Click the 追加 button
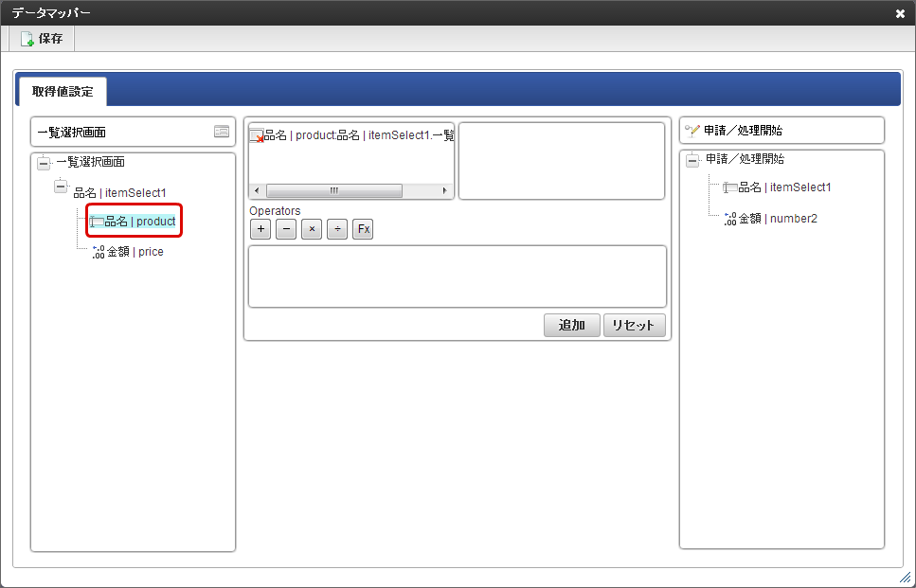Image resolution: width=916 pixels, height=588 pixels. pyautogui.click(x=572, y=325)
